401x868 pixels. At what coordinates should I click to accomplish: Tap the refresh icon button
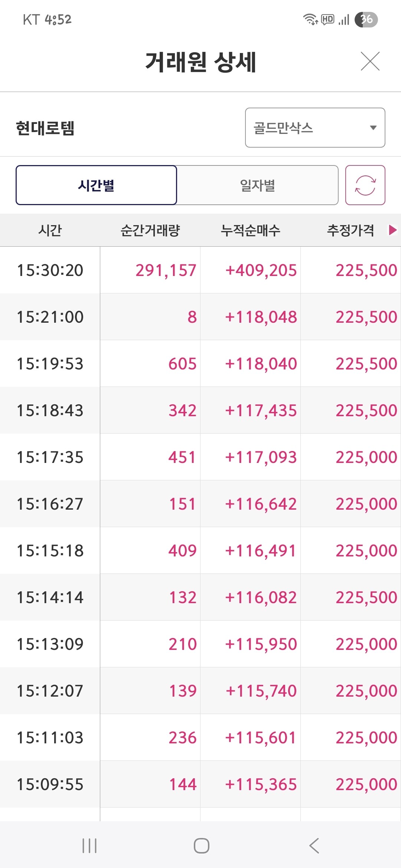point(365,185)
